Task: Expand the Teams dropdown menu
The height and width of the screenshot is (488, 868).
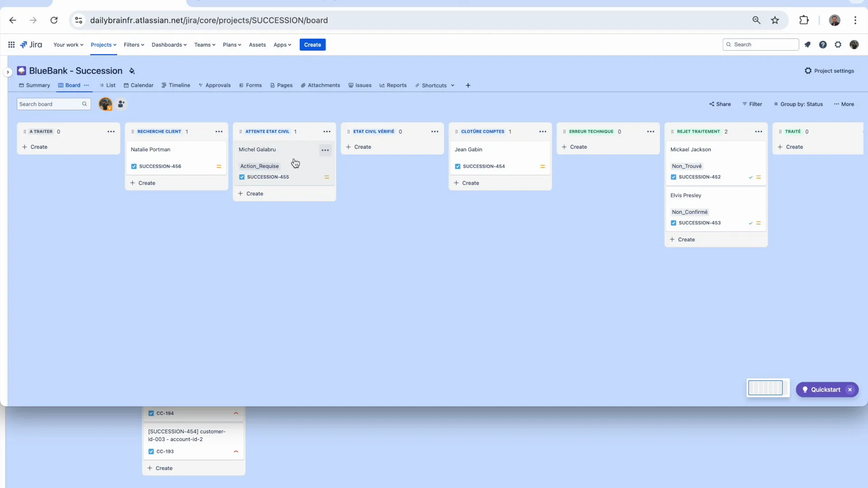Action: [205, 45]
